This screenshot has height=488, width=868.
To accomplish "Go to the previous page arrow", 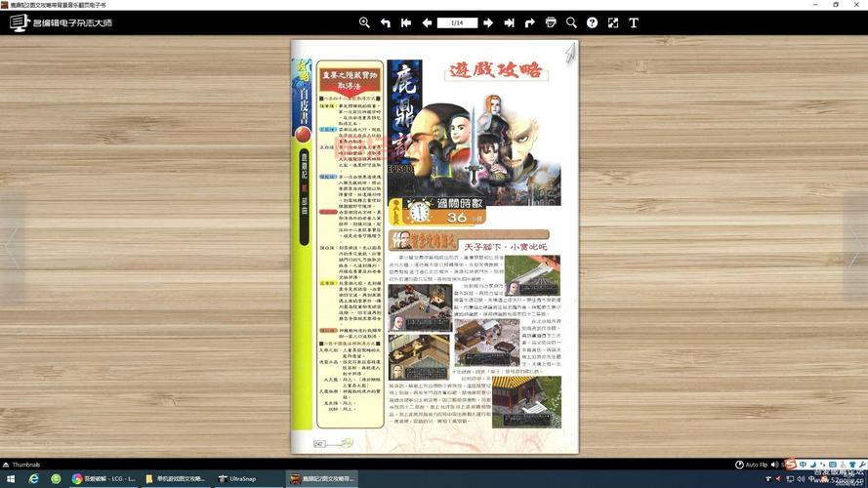I will (x=427, y=22).
